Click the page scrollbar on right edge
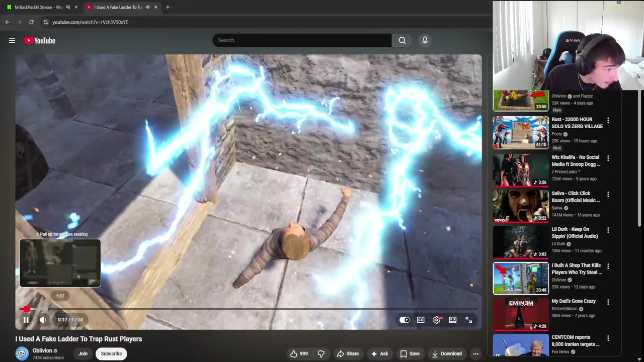Screen dimensions: 644x362 click(640, 158)
